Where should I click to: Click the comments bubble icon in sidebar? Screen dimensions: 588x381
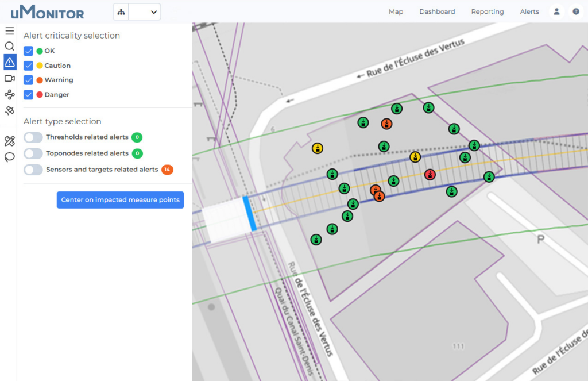coord(9,157)
